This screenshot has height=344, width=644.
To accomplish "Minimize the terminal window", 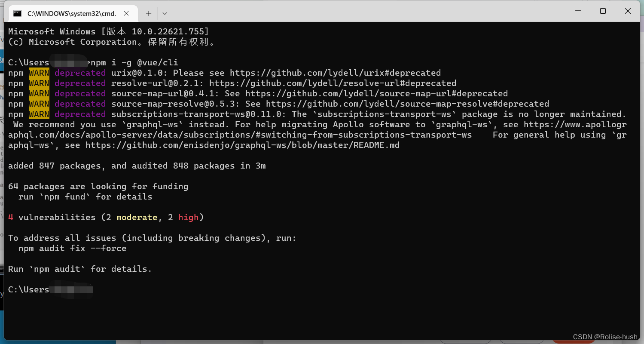I will click(578, 11).
